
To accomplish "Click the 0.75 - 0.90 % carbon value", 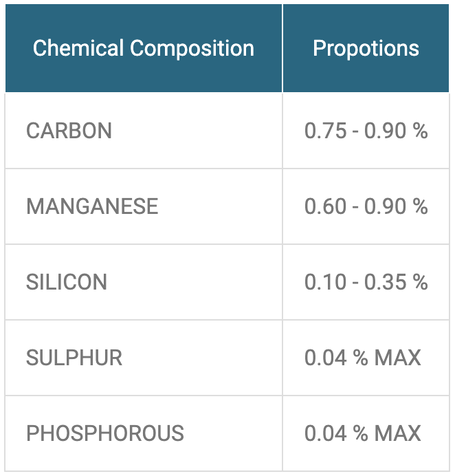I will 366,131.
